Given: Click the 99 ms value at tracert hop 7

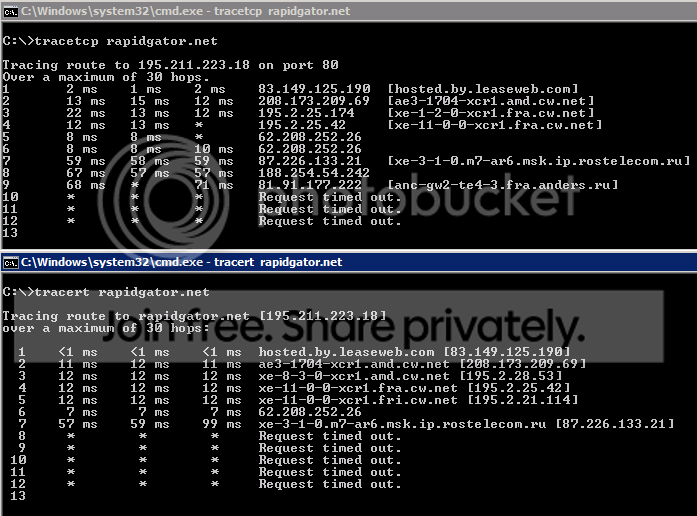Looking at the screenshot, I should (x=222, y=424).
